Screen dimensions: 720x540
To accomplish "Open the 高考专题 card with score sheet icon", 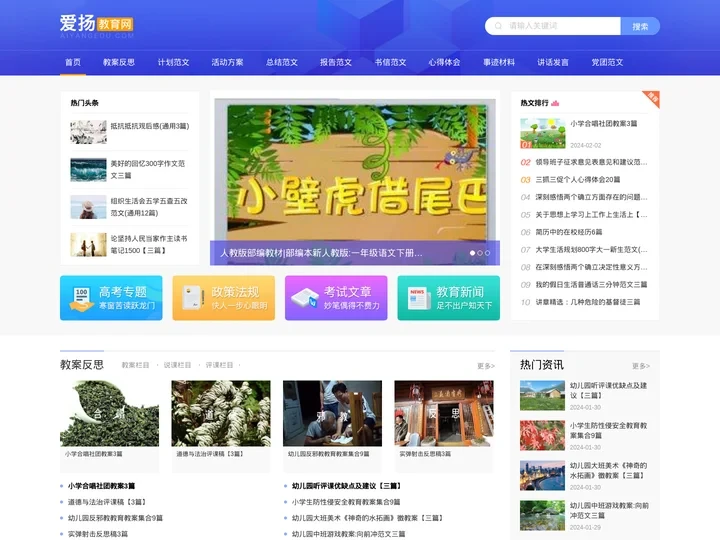I will coord(111,298).
